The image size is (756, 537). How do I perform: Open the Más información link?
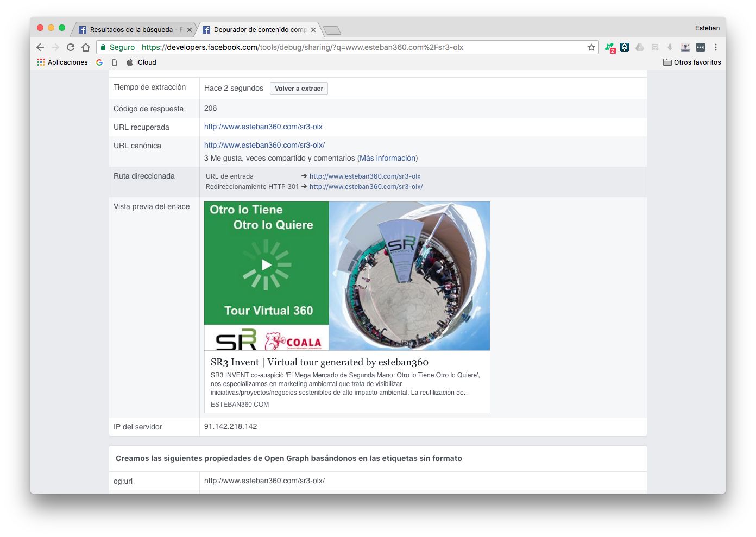tap(387, 158)
